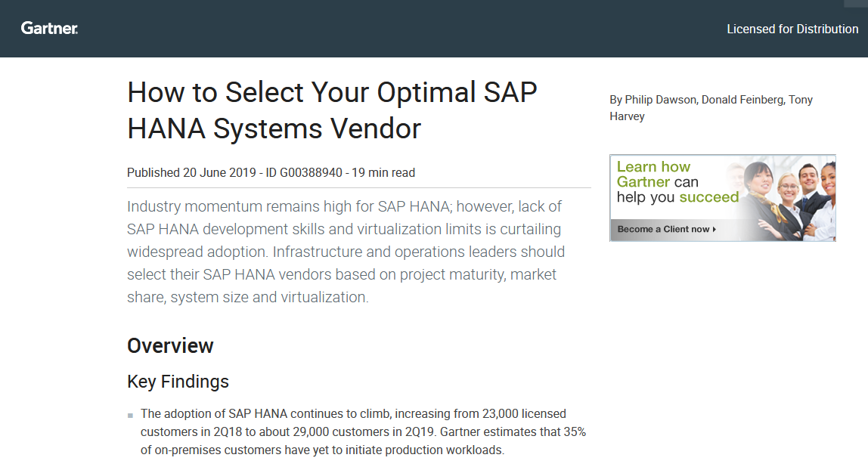The width and height of the screenshot is (868, 467).
Task: Click the summary paragraph starting Industry momentum
Action: tap(346, 252)
